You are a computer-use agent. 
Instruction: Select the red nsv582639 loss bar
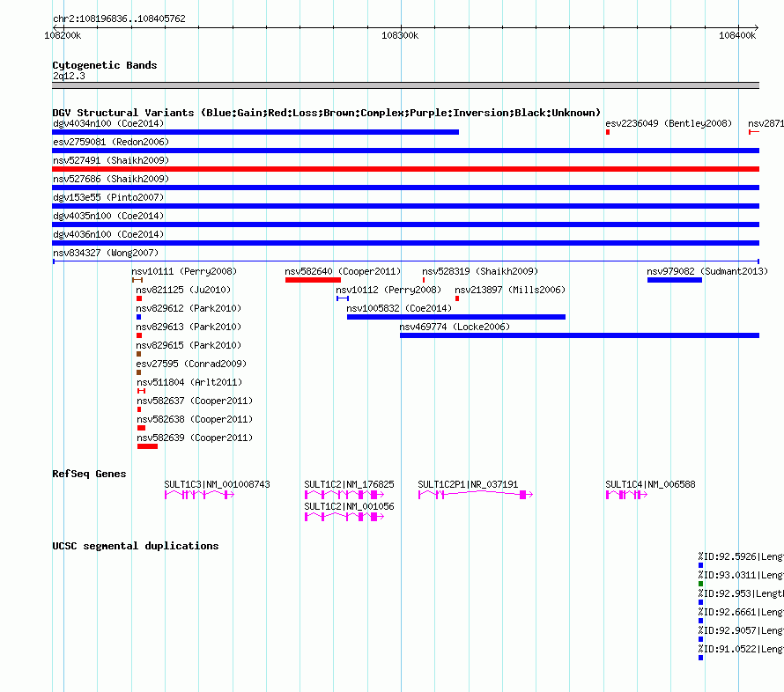pos(147,446)
